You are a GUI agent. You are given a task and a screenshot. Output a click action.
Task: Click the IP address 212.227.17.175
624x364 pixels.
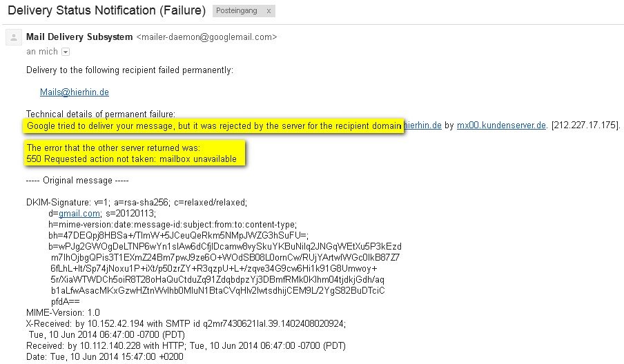click(x=586, y=125)
